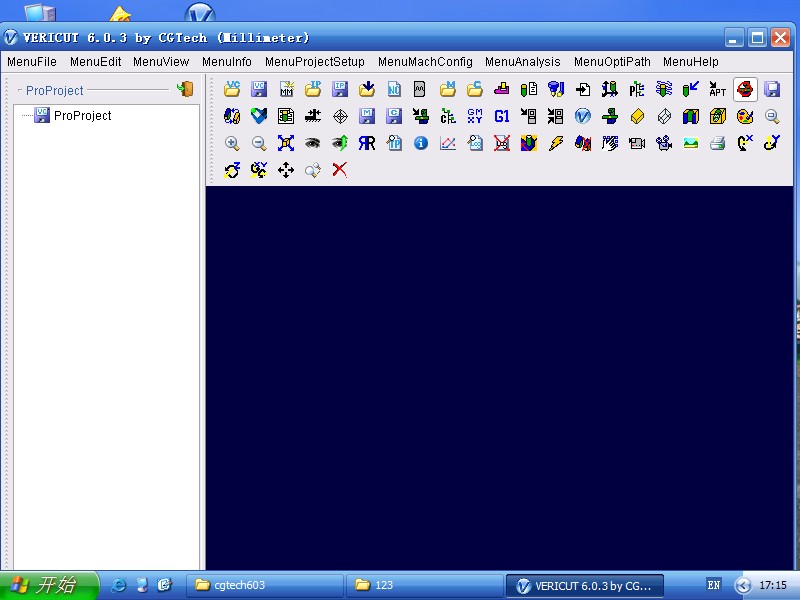Click the NC document icon
The image size is (800, 600).
click(x=394, y=89)
